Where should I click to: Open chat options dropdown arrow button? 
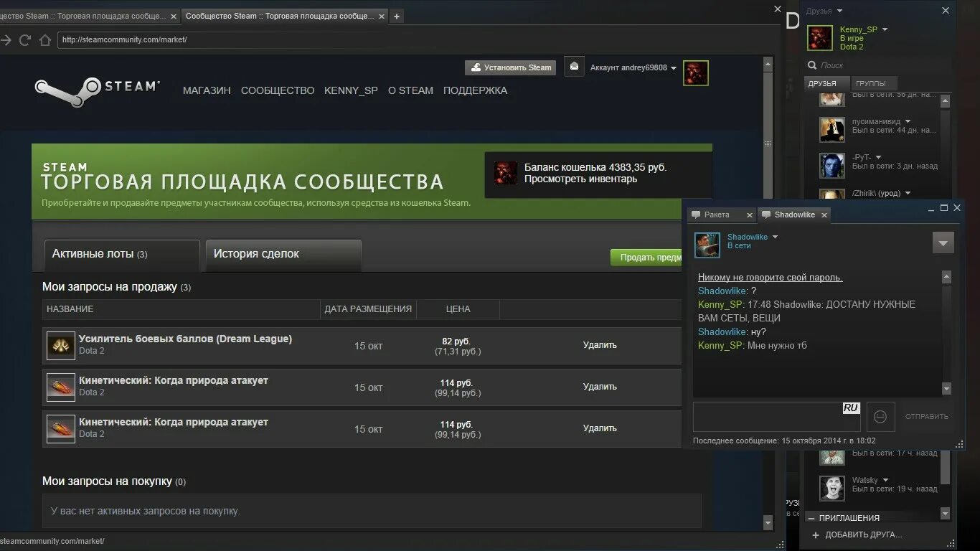tap(943, 242)
